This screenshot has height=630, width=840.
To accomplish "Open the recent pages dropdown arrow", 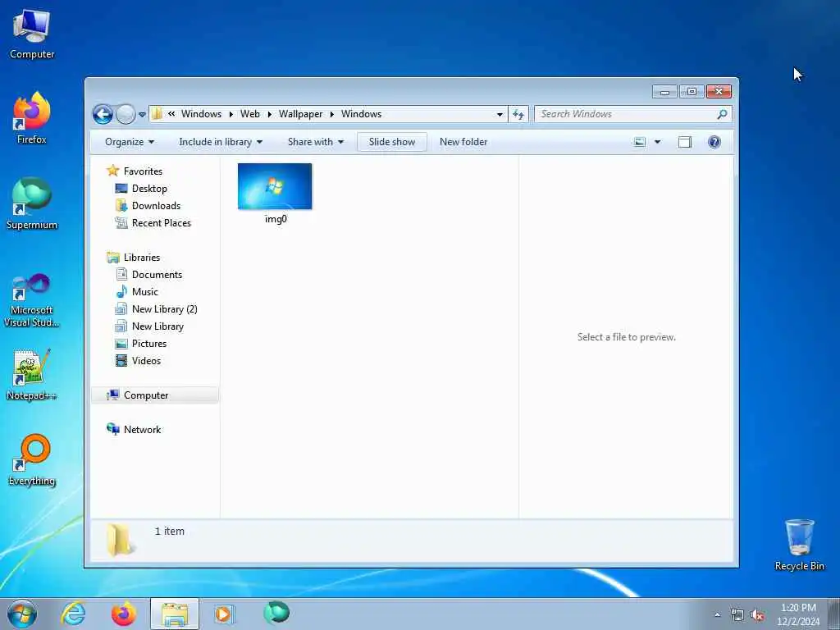I will tap(142, 115).
